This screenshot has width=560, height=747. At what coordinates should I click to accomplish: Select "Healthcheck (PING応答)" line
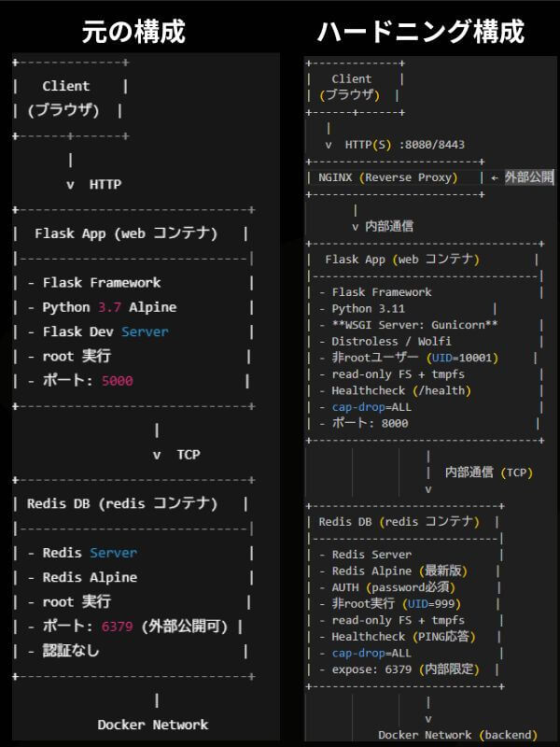403,637
